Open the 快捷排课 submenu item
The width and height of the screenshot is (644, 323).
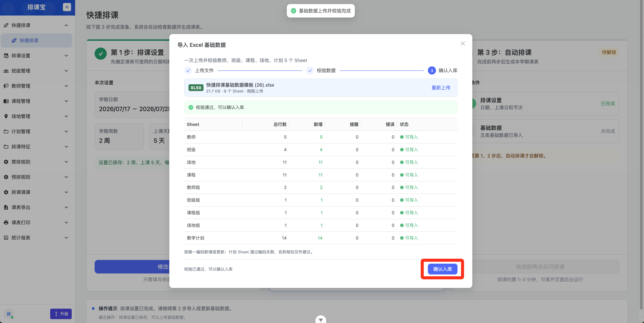click(37, 41)
